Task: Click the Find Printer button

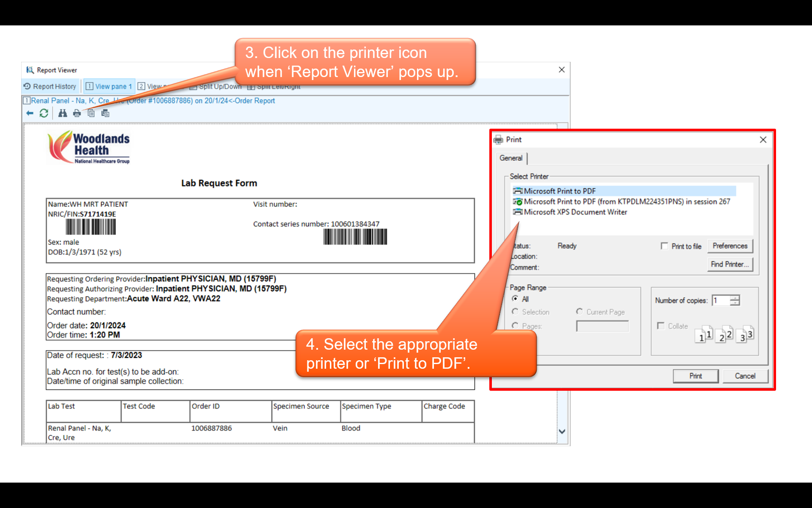Action: pos(730,264)
